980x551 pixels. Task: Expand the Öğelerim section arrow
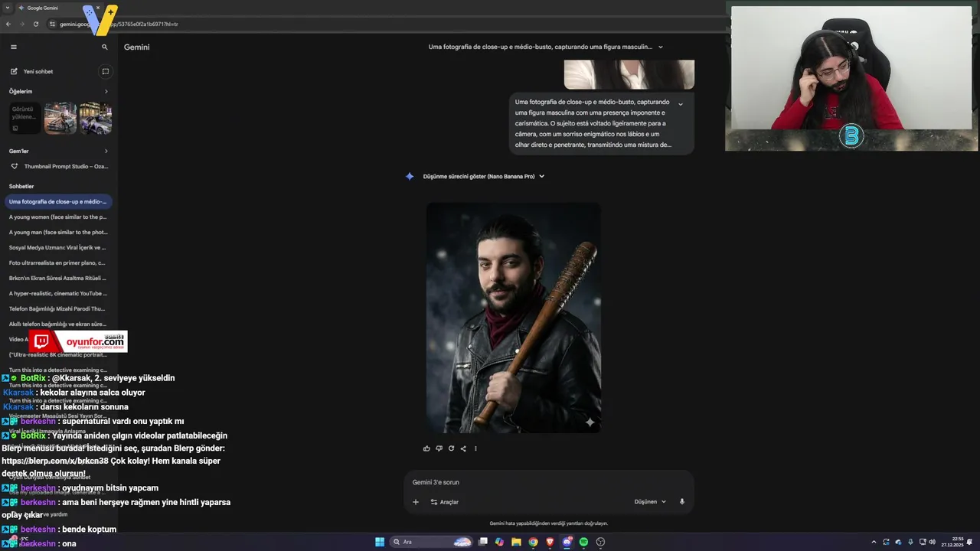(106, 91)
